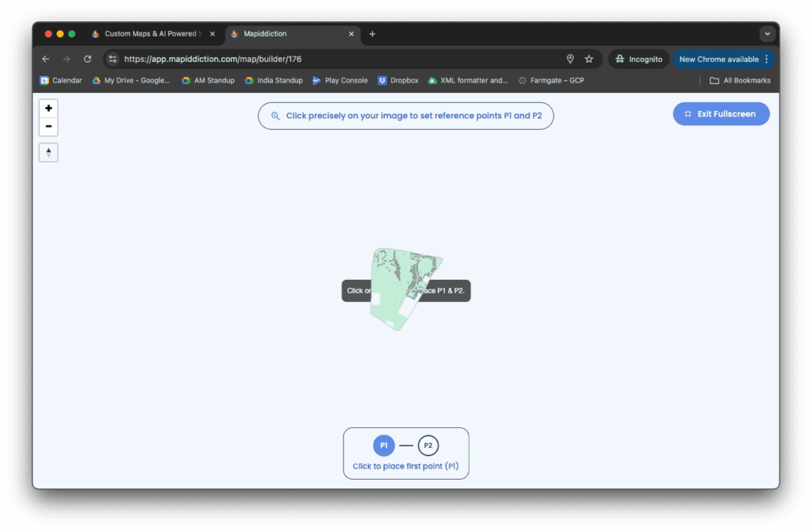This screenshot has width=812, height=532.
Task: Open Chrome menu via three dots
Action: point(767,59)
